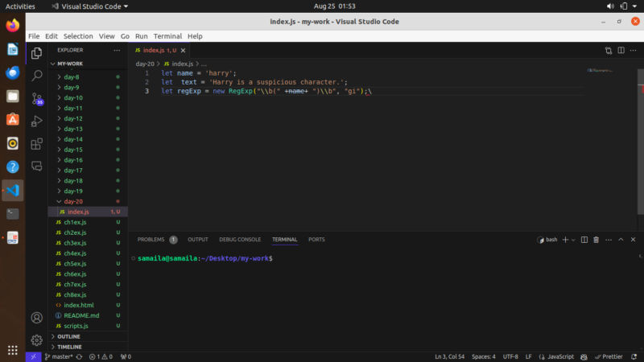Open the terminal launch profile dropdown arrow

[x=573, y=240]
